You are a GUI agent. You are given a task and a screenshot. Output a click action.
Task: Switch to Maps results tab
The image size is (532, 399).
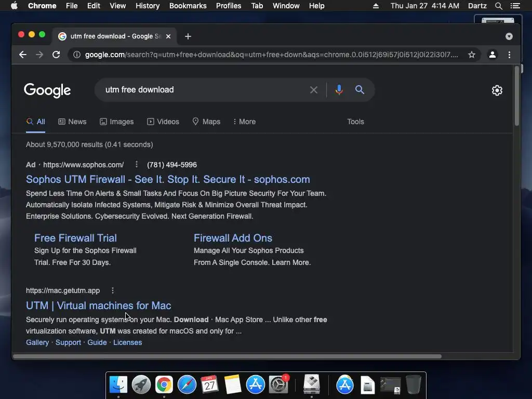tap(206, 122)
